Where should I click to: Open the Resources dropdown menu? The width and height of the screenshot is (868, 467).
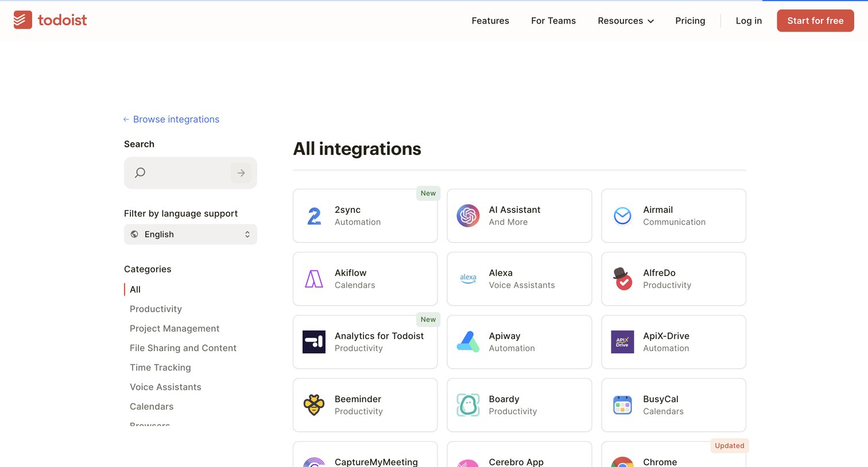626,21
